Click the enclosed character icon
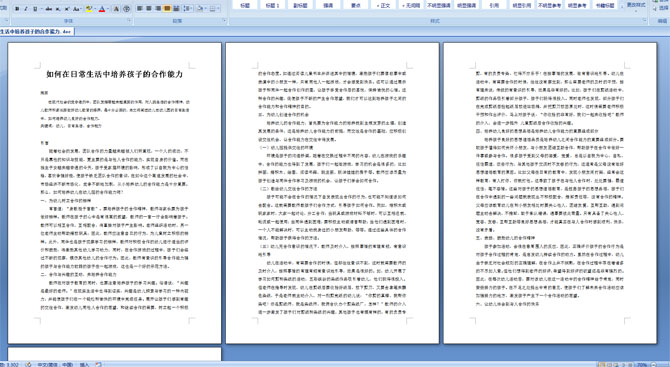Screen dimensions: 670x367 [x=126, y=9]
